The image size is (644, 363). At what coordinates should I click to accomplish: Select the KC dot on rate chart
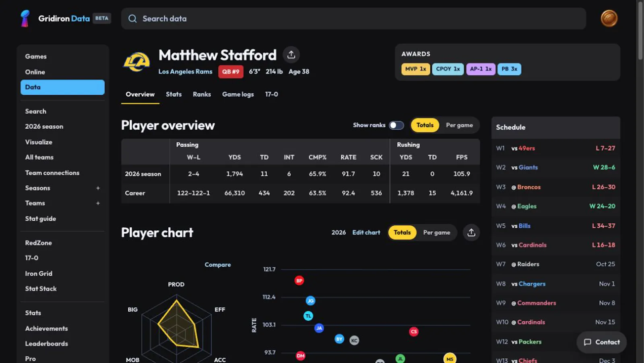[x=354, y=340]
